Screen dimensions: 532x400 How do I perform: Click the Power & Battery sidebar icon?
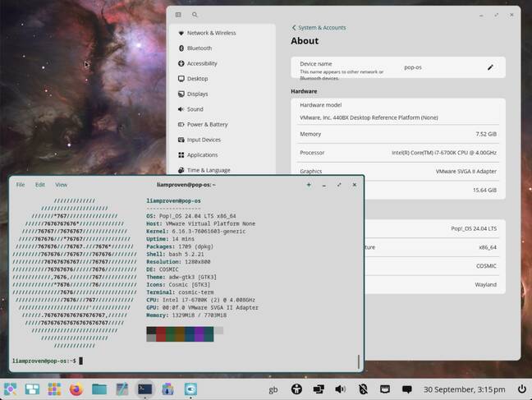(181, 125)
